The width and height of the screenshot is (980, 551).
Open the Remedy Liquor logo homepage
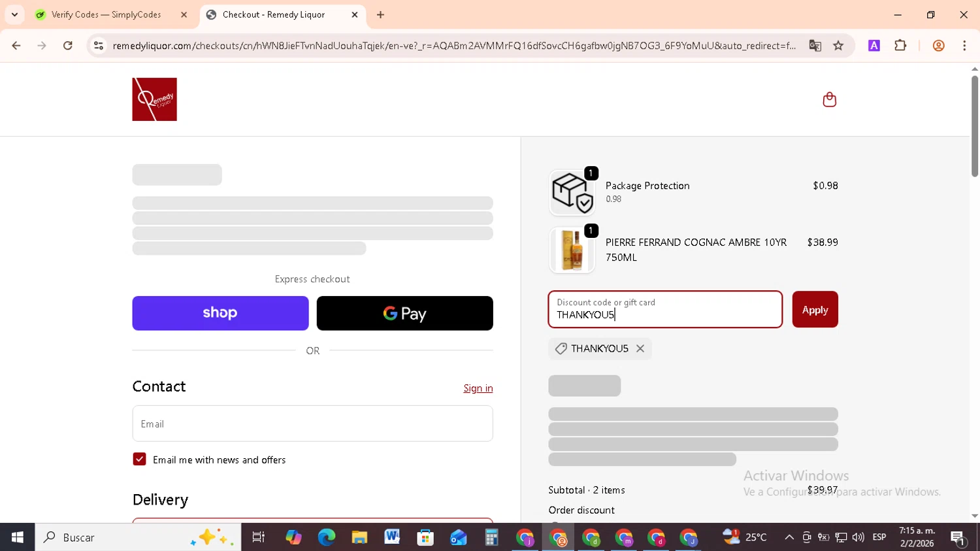coord(154,99)
